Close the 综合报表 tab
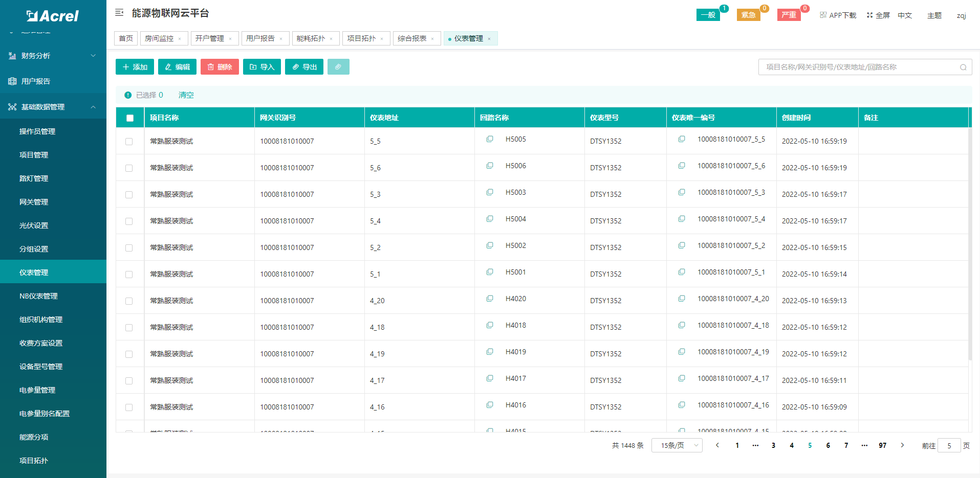Viewport: 980px width, 478px height. pos(432,39)
